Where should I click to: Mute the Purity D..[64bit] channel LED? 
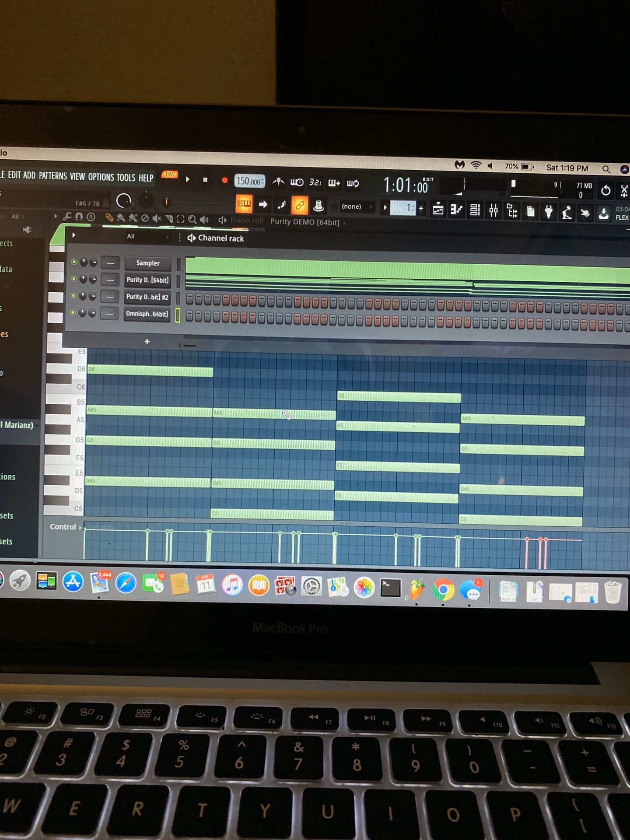(73, 279)
